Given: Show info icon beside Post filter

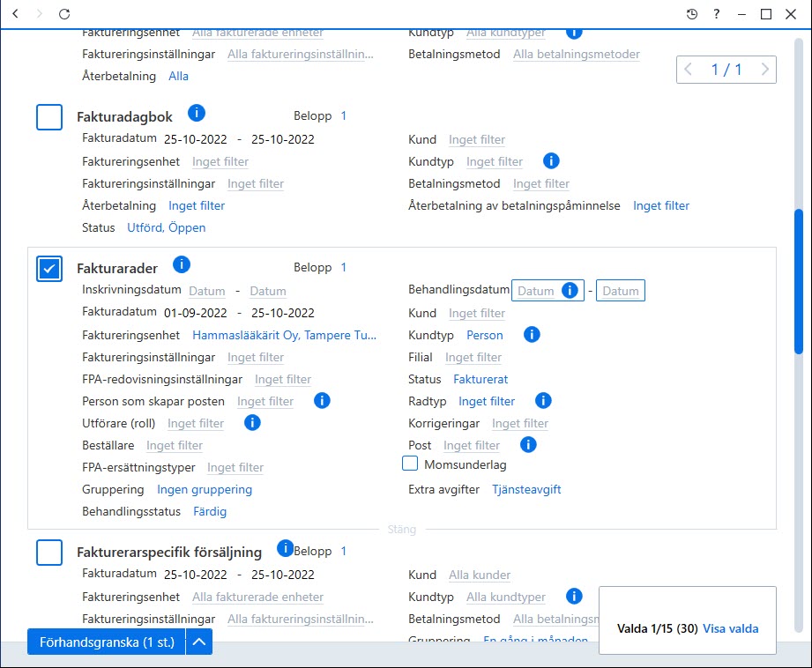Looking at the screenshot, I should pyautogui.click(x=528, y=444).
